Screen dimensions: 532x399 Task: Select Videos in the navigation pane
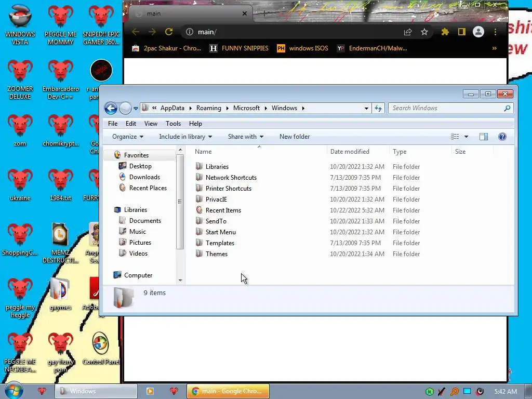(138, 253)
